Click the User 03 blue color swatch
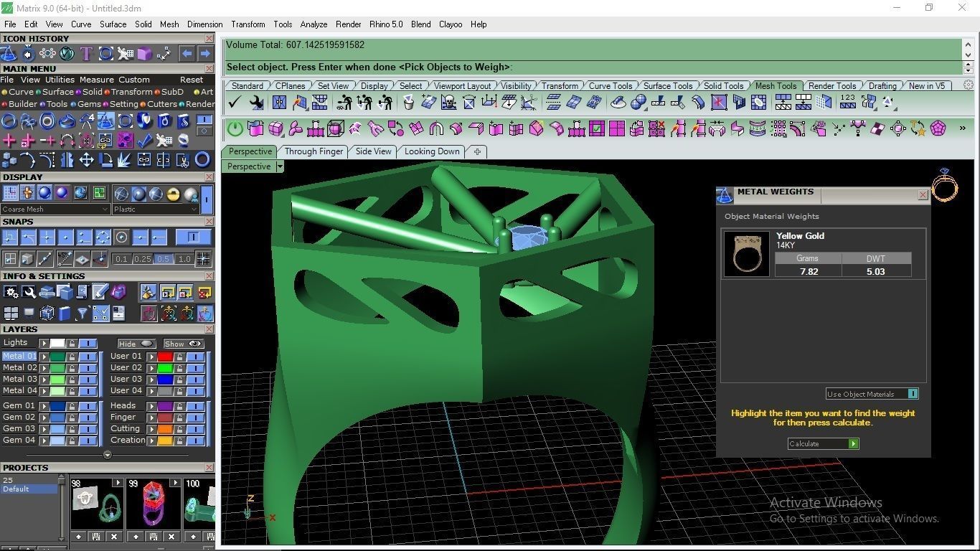Screen dimensions: 980x551 165,380
